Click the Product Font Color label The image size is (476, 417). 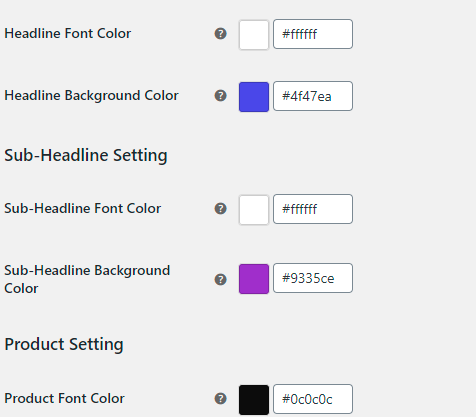pos(64,398)
